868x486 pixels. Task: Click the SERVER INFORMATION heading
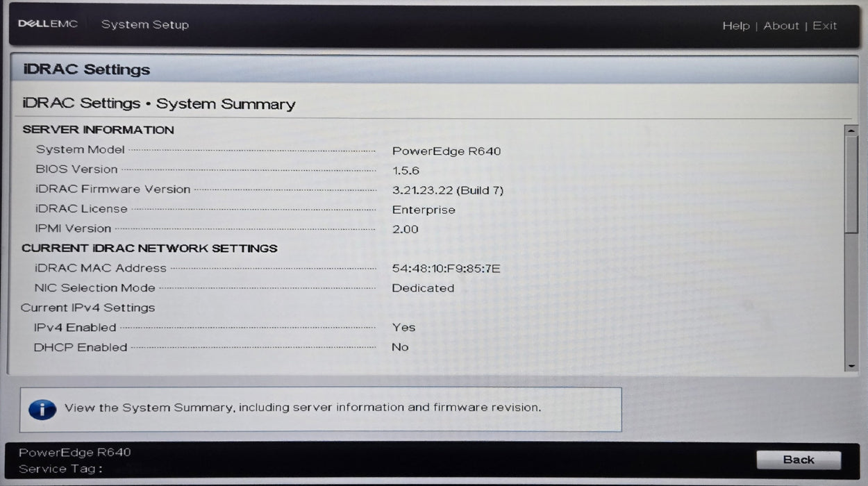[x=98, y=130]
